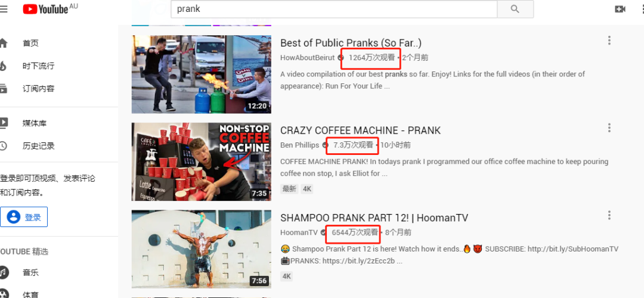The image size is (644, 298).
Task: Open the hamburger guide menu
Action: (x=4, y=9)
